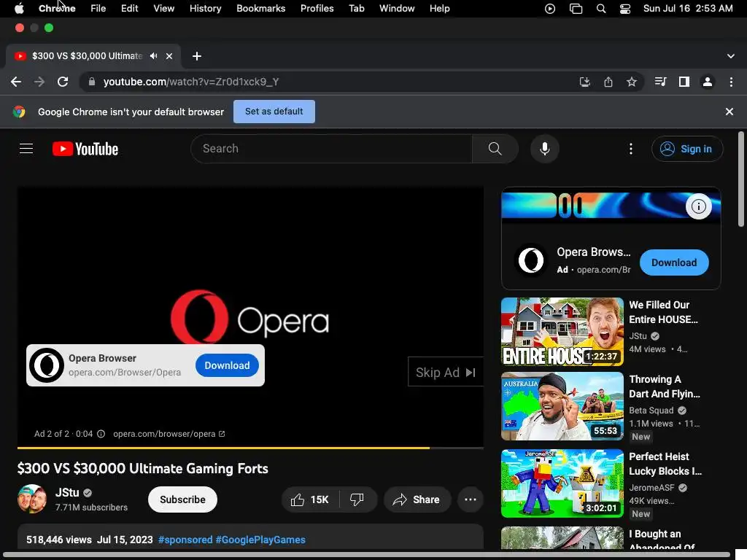Open the YouTube hamburger guide menu
Image resolution: width=747 pixels, height=560 pixels.
click(26, 149)
